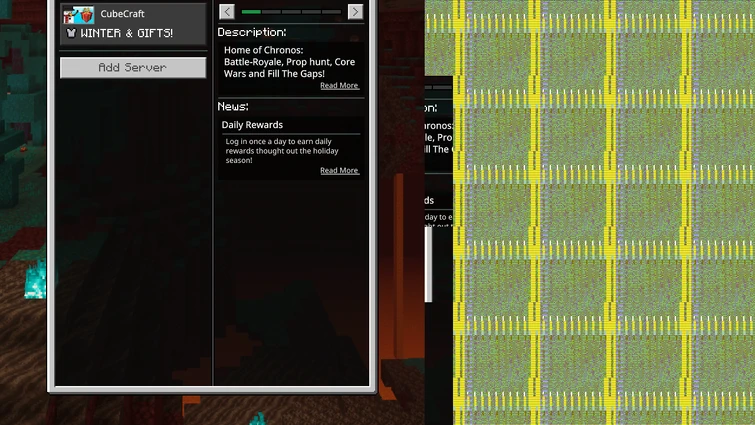The width and height of the screenshot is (755, 425).
Task: Open Read More under Description
Action: tap(339, 86)
